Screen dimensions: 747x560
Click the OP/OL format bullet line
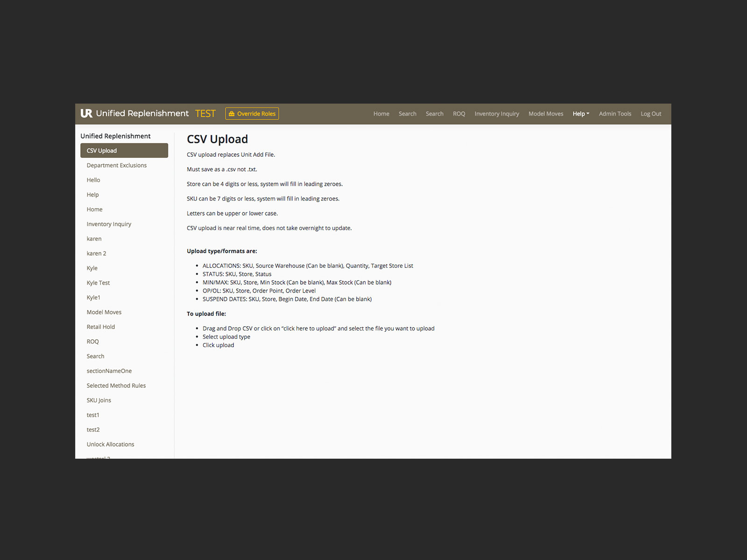259,291
